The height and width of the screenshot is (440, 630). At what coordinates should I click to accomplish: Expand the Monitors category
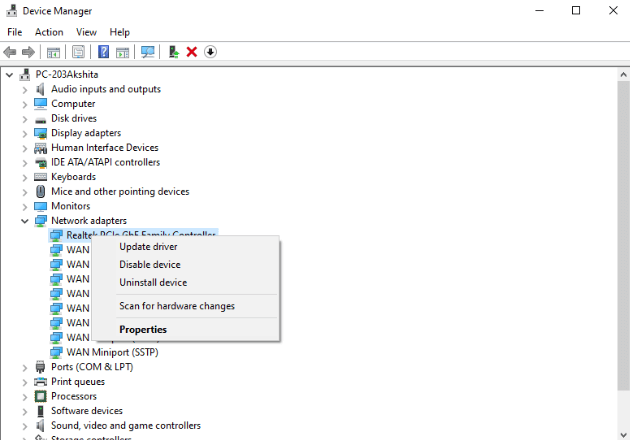click(25, 207)
